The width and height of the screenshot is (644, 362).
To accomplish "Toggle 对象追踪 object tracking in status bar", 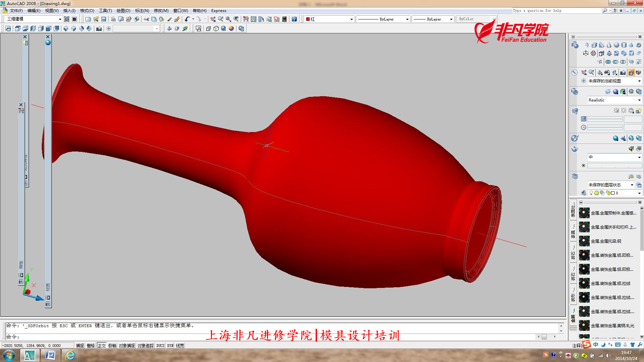I will (146, 346).
